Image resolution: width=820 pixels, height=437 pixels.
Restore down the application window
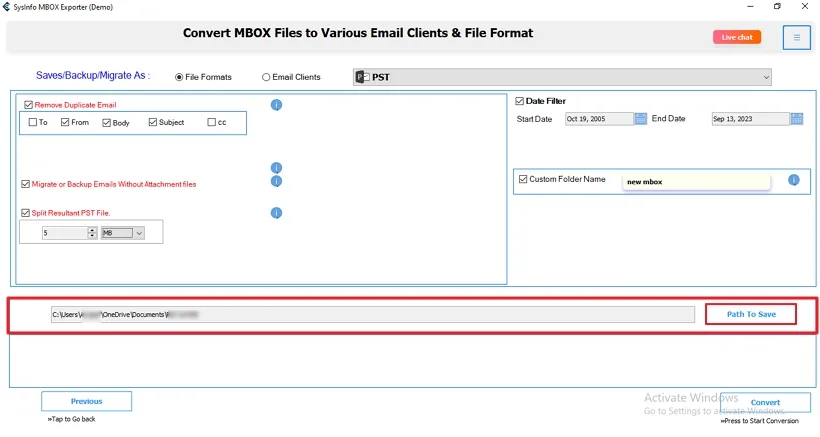click(777, 6)
